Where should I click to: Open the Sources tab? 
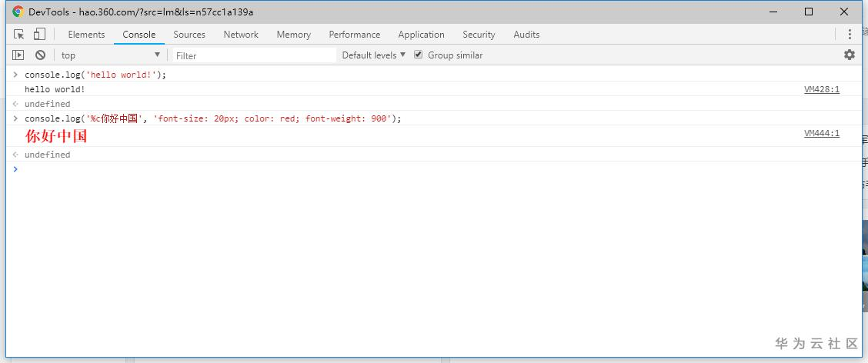click(189, 35)
